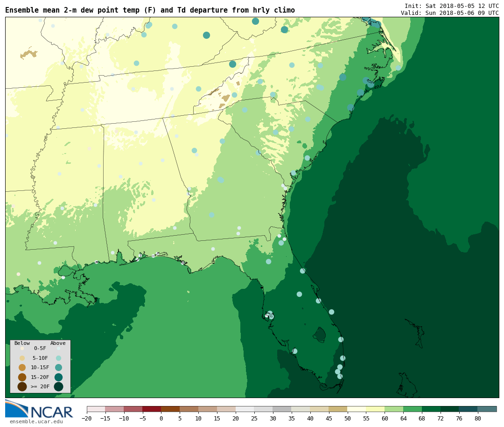
Task: Click the 'Valid: Sun 2018-05-06 09 UTC' text
Action: [450, 13]
